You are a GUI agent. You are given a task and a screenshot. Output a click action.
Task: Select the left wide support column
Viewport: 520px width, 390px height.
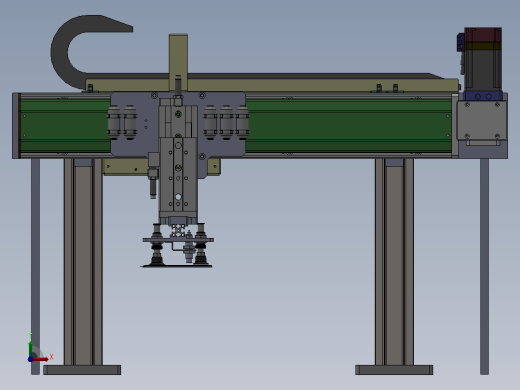click(x=83, y=262)
